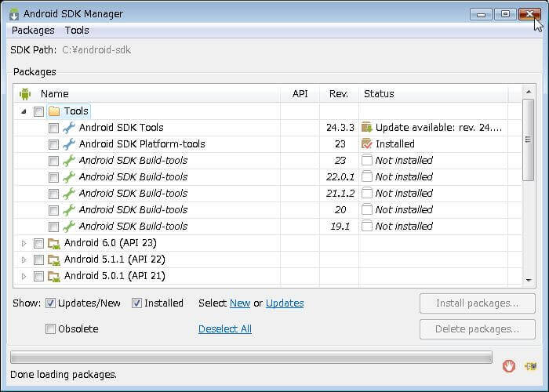Toggle the Updates/New checkbox
The image size is (549, 392).
(x=51, y=303)
